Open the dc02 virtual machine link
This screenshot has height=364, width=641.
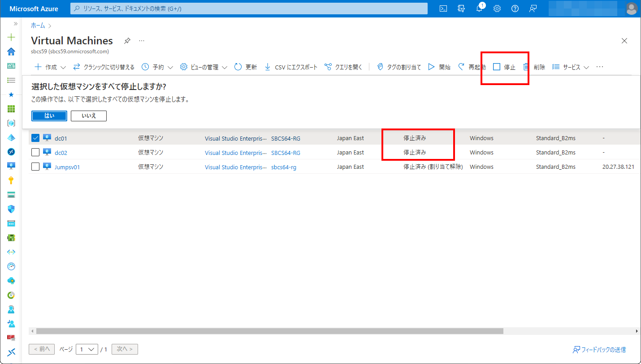pos(61,153)
